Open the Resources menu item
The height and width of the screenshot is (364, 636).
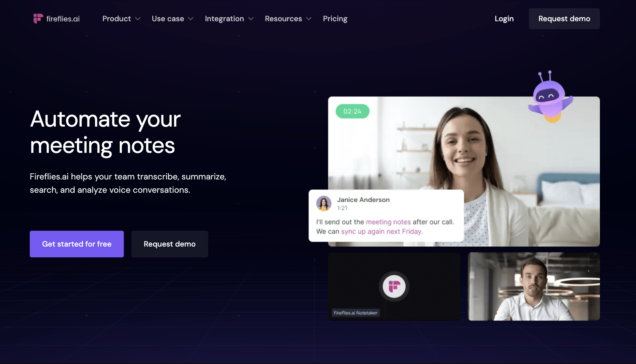click(283, 19)
